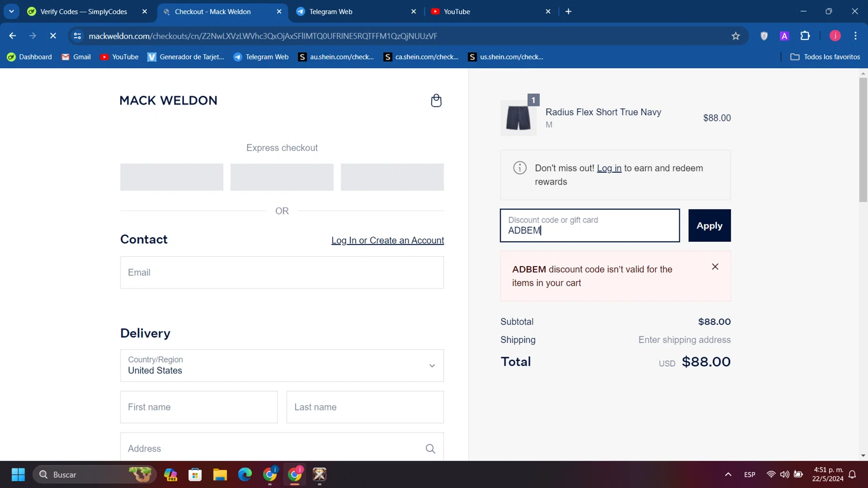
Task: Open Copilot icon in taskbar
Action: click(x=170, y=475)
